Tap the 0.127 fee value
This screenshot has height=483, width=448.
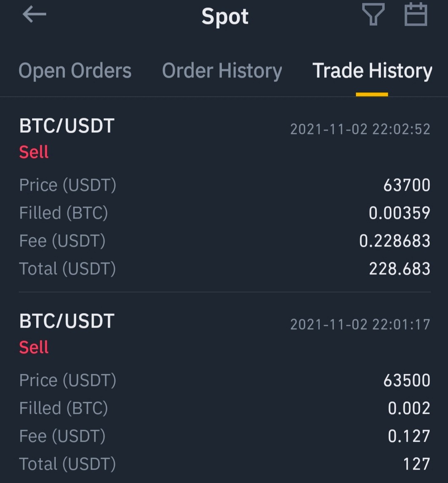tap(409, 436)
